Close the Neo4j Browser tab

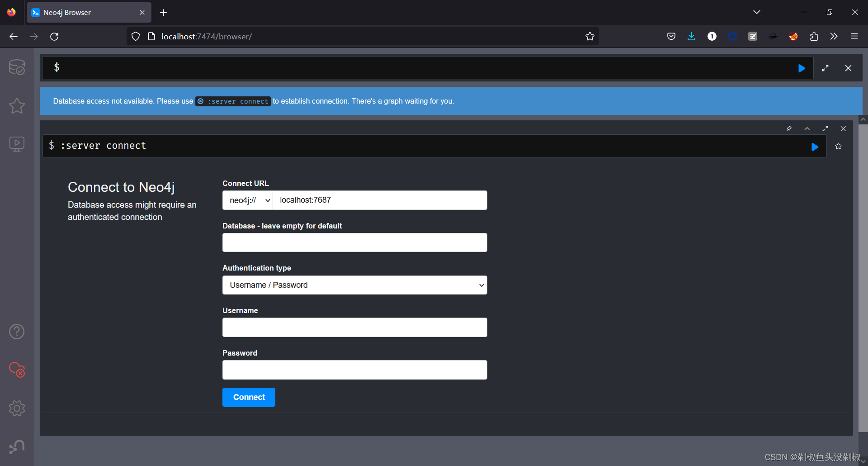142,13
